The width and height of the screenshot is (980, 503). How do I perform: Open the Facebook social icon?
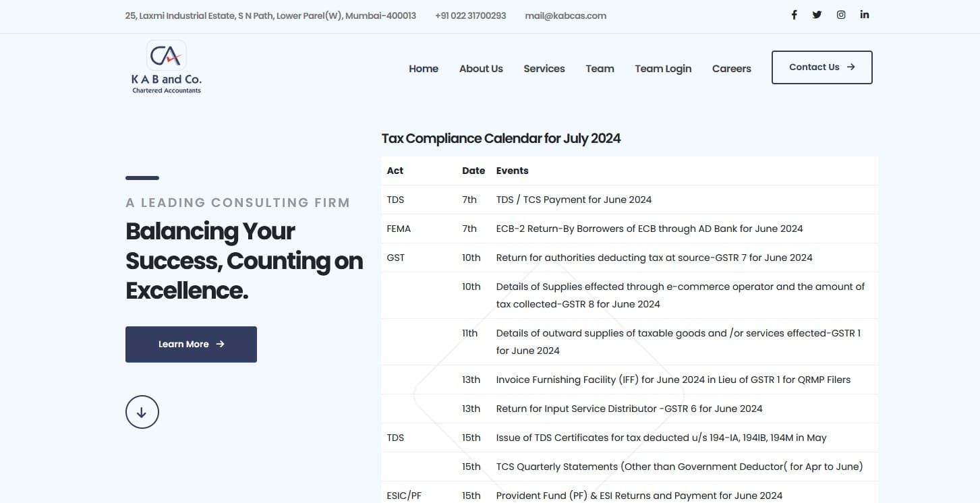(x=794, y=15)
